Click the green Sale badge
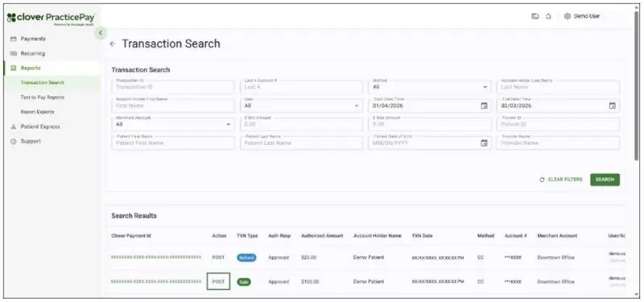This screenshot has width=644, height=302. click(x=244, y=282)
